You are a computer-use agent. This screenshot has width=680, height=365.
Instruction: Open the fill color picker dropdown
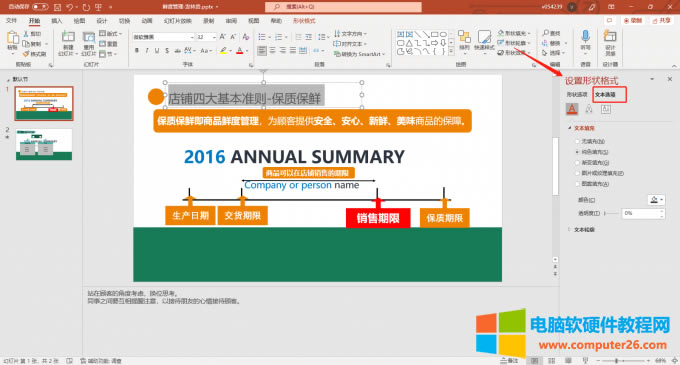click(656, 200)
